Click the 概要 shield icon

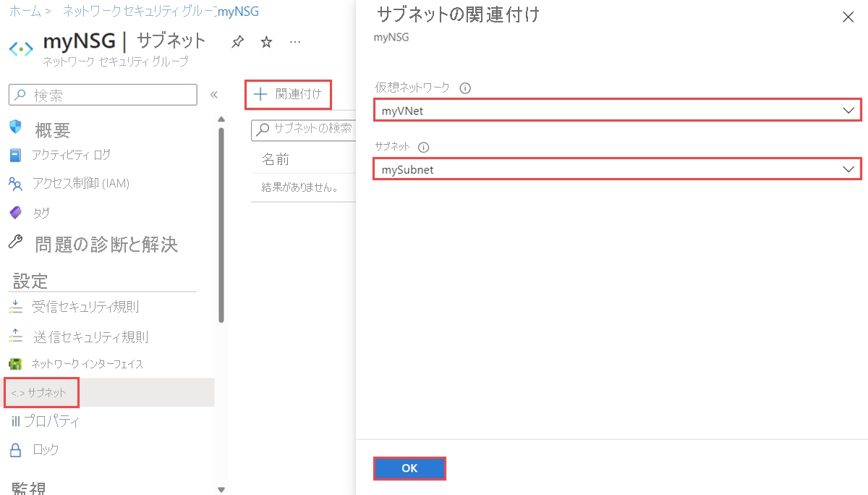pos(16,127)
